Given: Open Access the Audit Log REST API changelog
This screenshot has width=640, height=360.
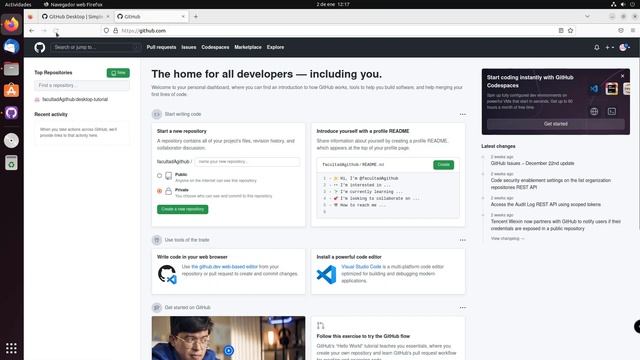Looking at the screenshot, I should pos(546,204).
